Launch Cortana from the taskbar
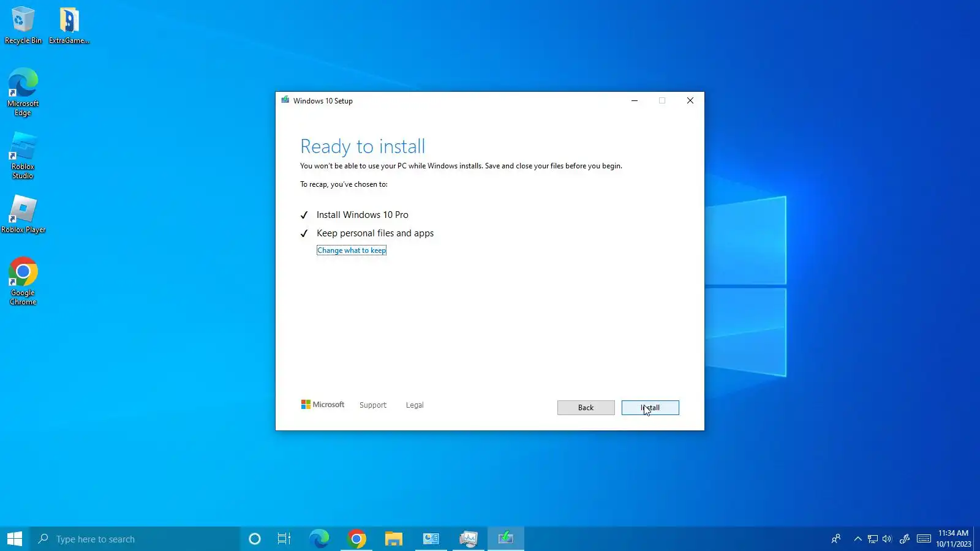 (x=255, y=539)
